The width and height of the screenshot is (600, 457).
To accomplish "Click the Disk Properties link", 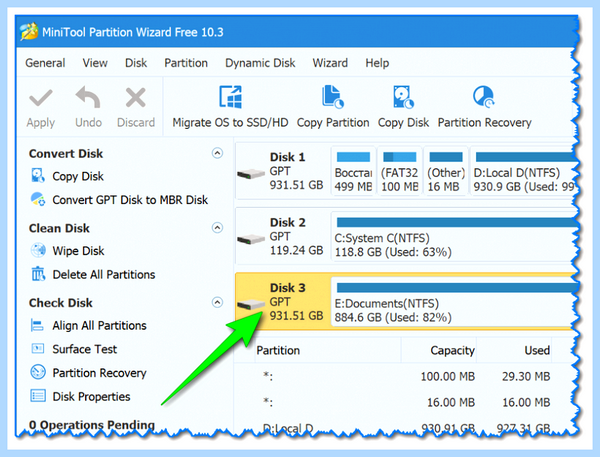I will 91,397.
